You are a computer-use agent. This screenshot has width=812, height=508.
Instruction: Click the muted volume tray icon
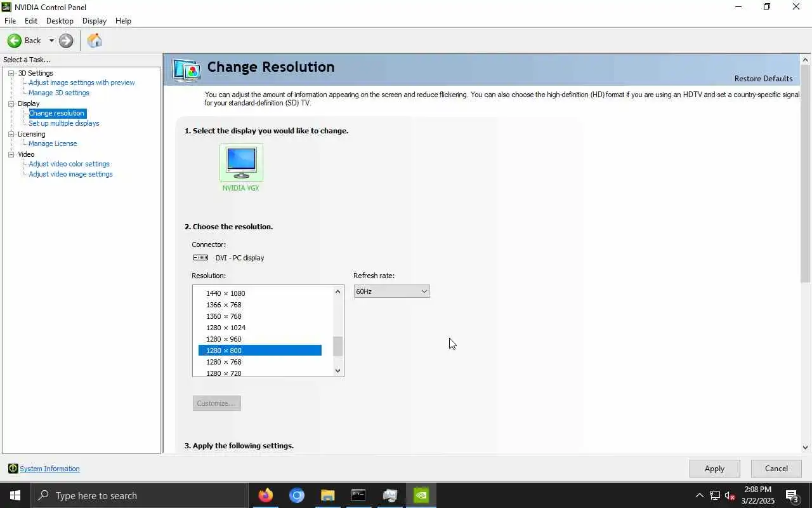pos(730,496)
